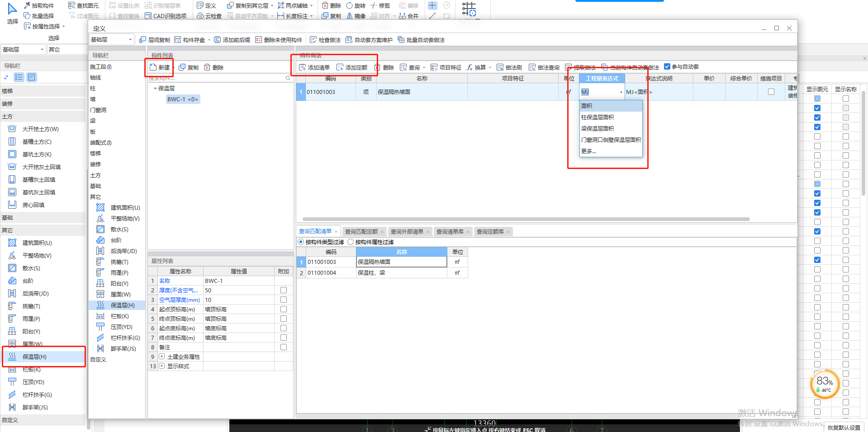
Task: Select BWC-1 component in tree
Action: point(183,99)
